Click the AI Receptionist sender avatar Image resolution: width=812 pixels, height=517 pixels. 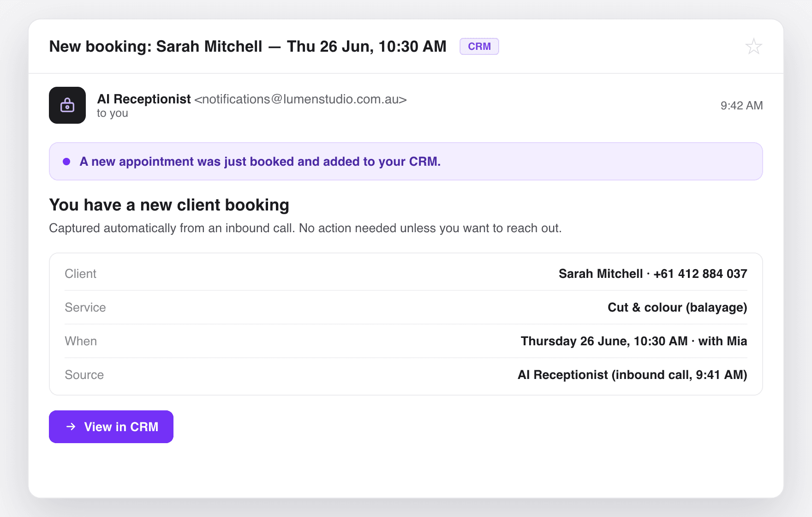coord(67,105)
